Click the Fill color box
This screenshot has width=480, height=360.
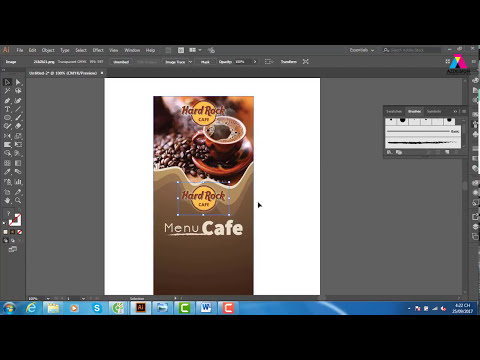click(x=9, y=214)
